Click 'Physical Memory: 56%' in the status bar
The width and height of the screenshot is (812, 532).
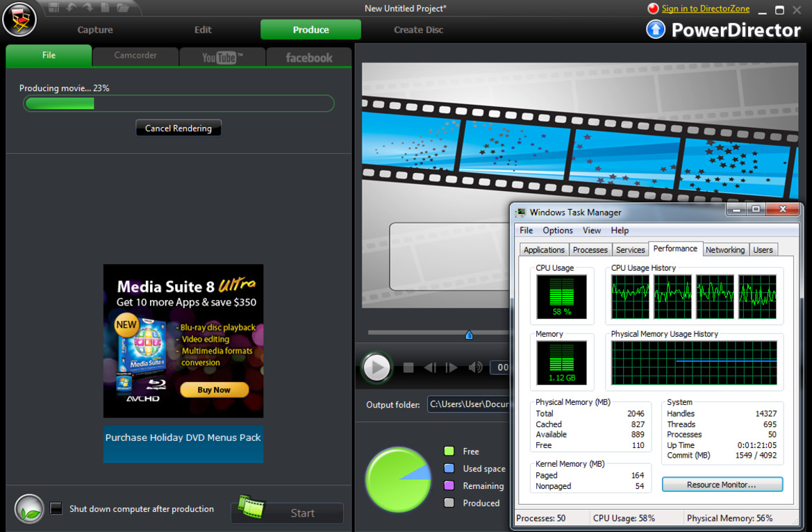point(729,518)
